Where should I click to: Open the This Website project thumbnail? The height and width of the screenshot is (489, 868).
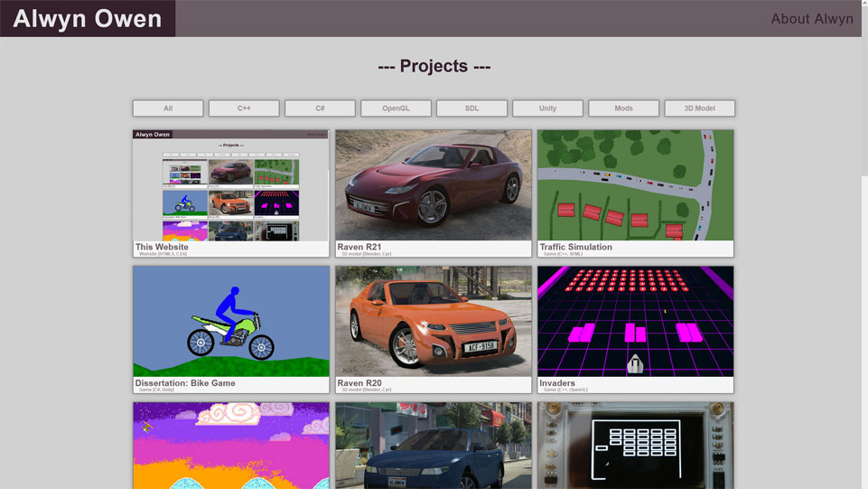(231, 185)
